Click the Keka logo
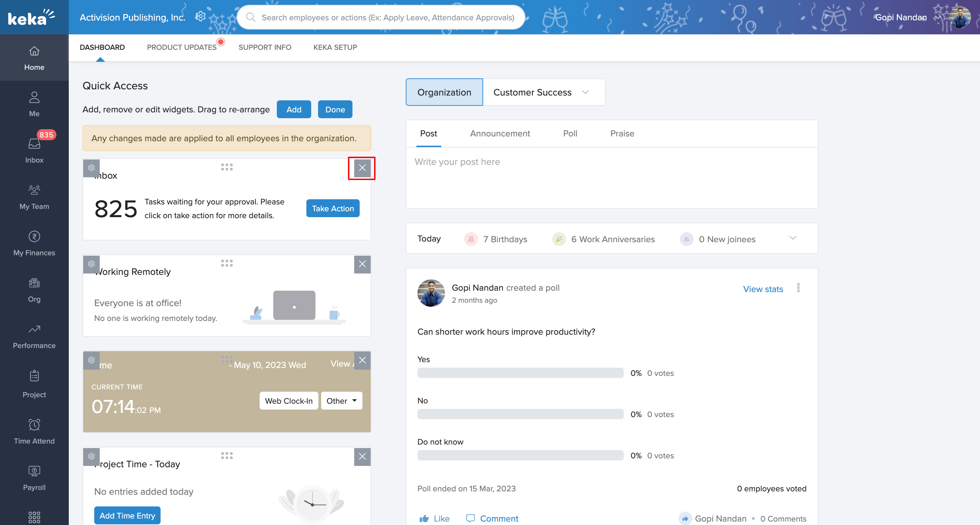The image size is (980, 525). 31,18
